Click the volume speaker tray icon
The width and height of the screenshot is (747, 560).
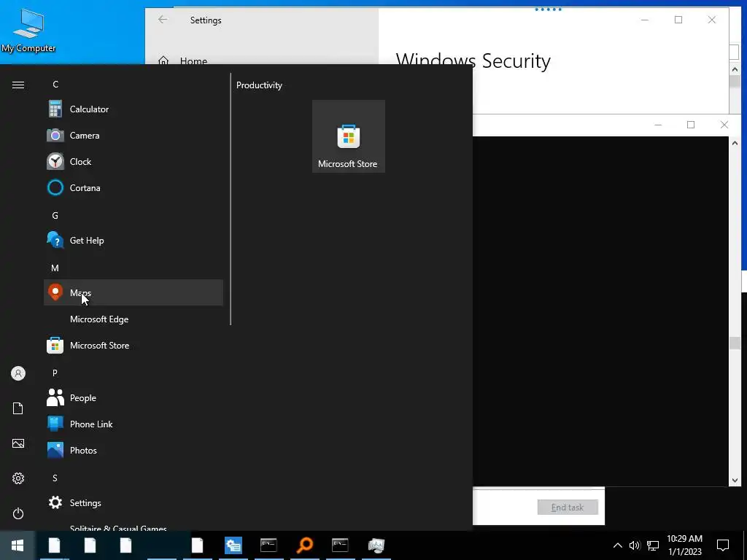635,545
